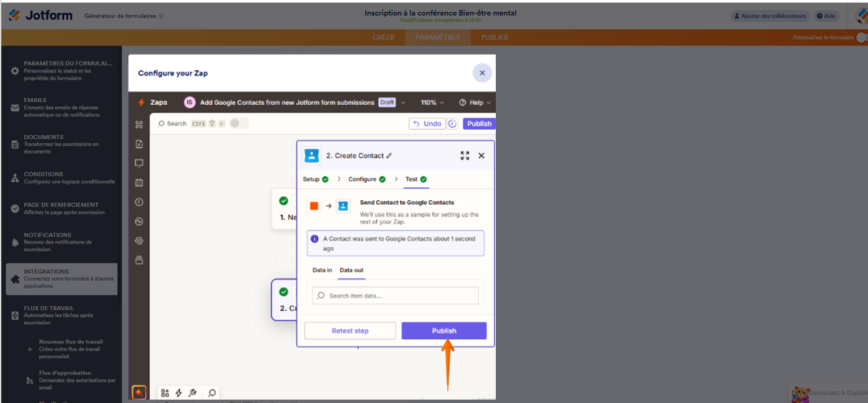Open the Flux de travail icon
The image size is (868, 403).
click(15, 315)
